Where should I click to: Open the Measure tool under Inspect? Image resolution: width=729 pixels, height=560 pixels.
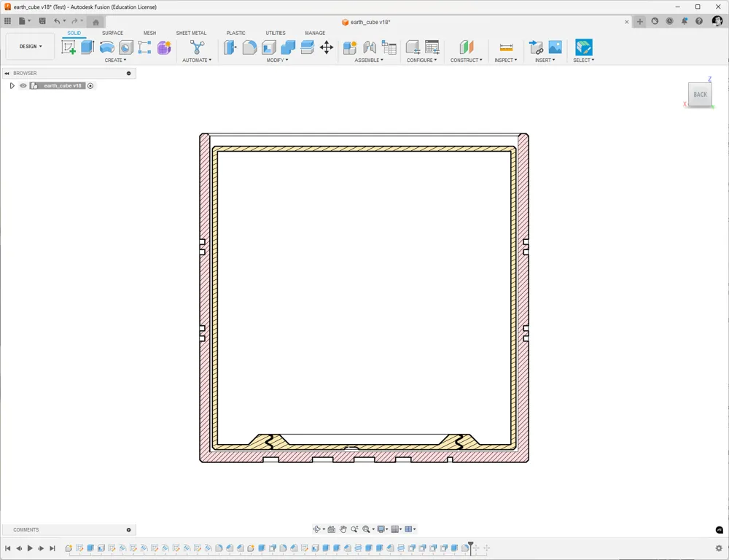(506, 47)
